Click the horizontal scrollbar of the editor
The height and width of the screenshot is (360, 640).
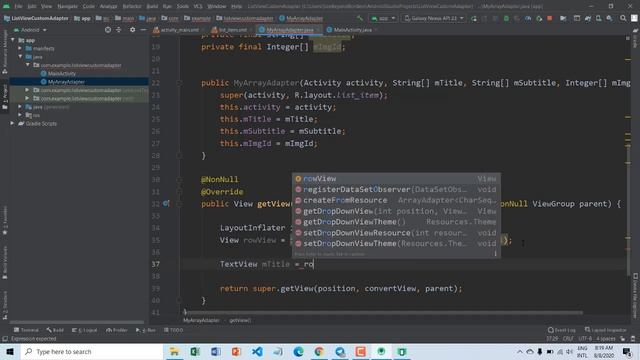tap(383, 313)
